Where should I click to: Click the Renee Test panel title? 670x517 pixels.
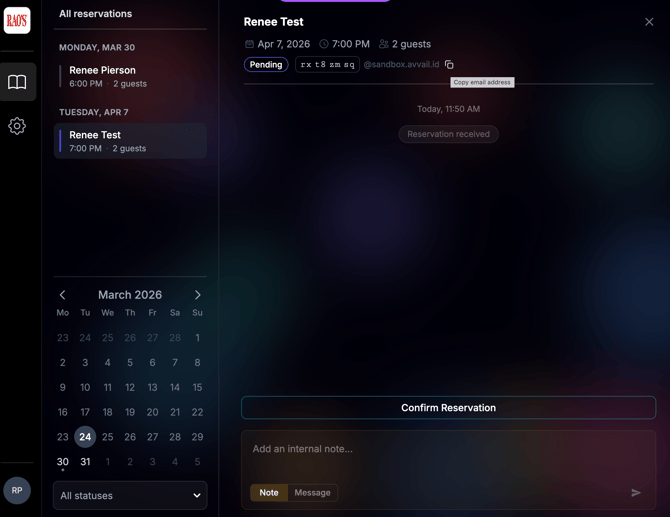click(273, 22)
